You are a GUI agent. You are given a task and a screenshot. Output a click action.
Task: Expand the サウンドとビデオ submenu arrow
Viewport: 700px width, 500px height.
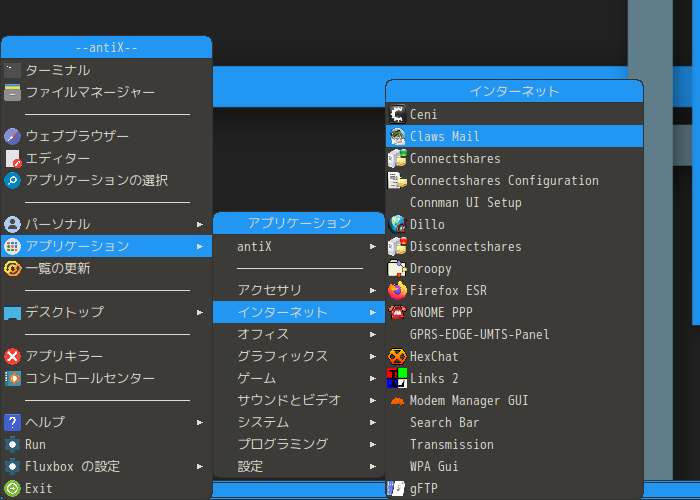[x=373, y=400]
